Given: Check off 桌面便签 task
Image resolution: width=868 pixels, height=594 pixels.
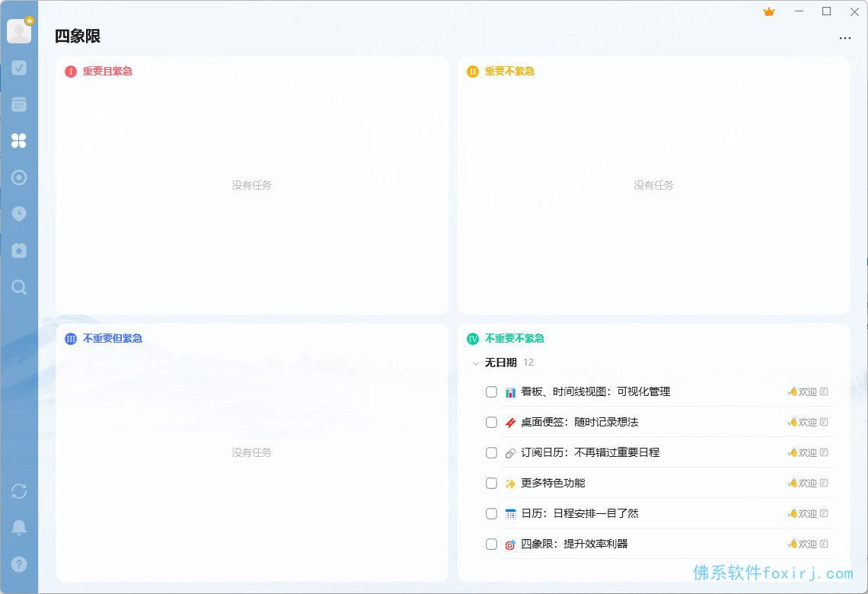Looking at the screenshot, I should coord(491,423).
